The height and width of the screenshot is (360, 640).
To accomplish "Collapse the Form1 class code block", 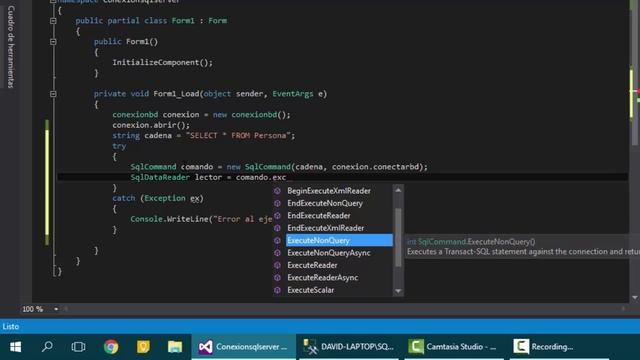I will click(53, 21).
